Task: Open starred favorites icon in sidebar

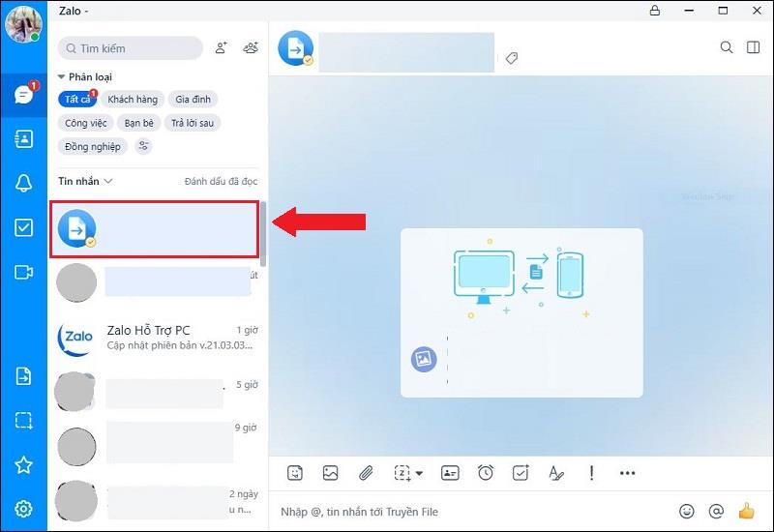Action: point(23,465)
